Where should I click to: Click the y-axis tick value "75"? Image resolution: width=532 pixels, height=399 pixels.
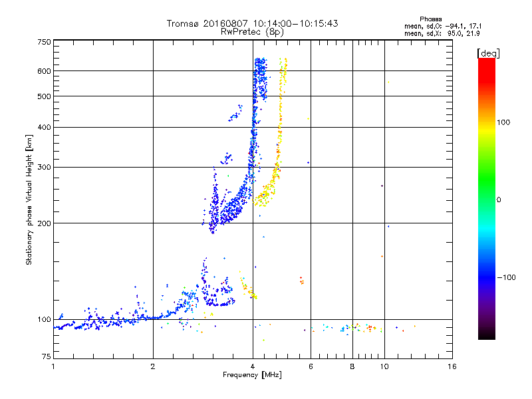pos(47,356)
